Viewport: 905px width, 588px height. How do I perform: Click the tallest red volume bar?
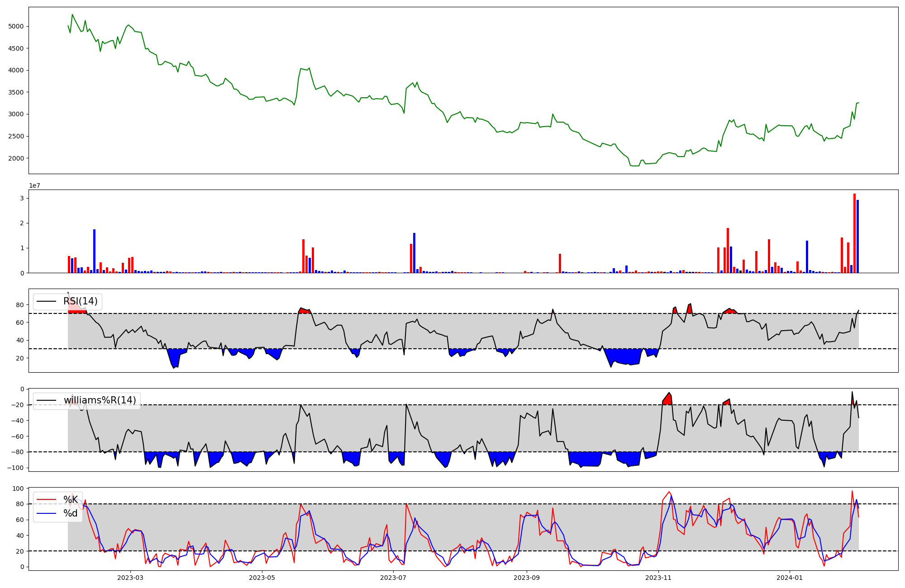854,233
